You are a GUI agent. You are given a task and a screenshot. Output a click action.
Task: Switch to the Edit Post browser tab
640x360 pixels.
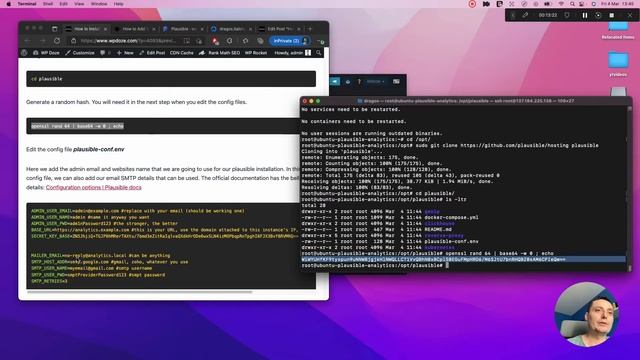[280, 29]
